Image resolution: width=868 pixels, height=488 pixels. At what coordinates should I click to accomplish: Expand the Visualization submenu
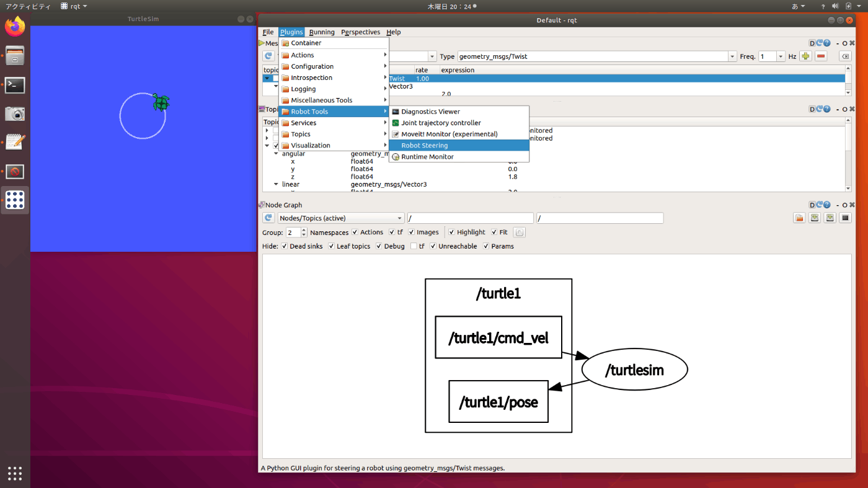tap(334, 145)
